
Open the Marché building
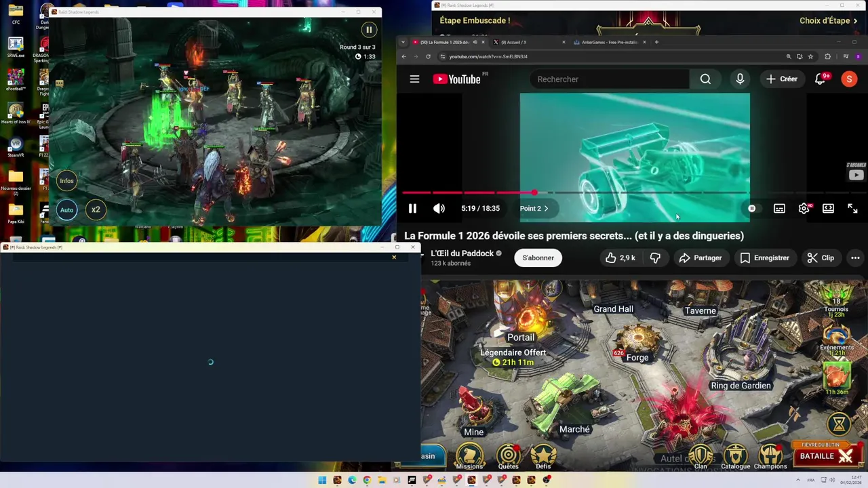coord(574,430)
